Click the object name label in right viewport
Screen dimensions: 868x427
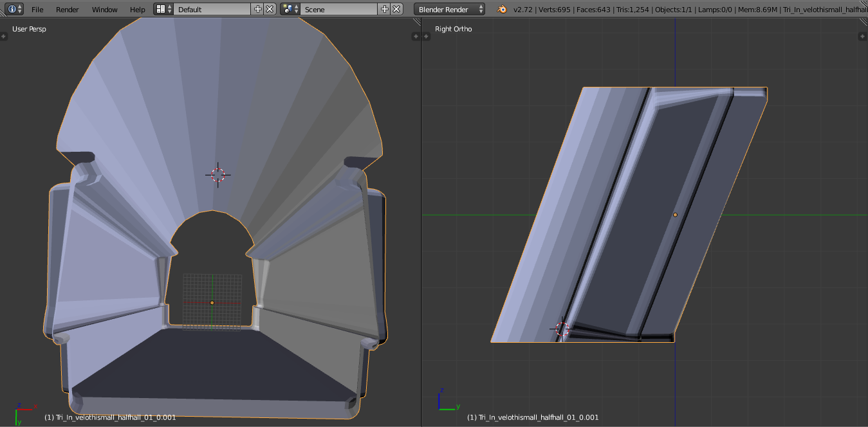coord(533,417)
